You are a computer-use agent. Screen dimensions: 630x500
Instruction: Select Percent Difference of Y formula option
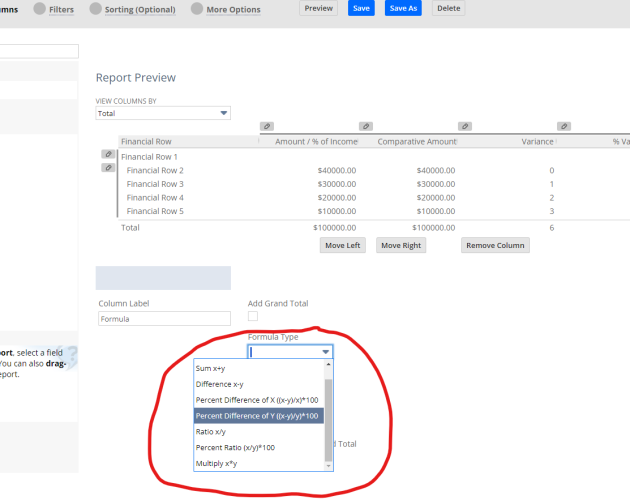[259, 416]
